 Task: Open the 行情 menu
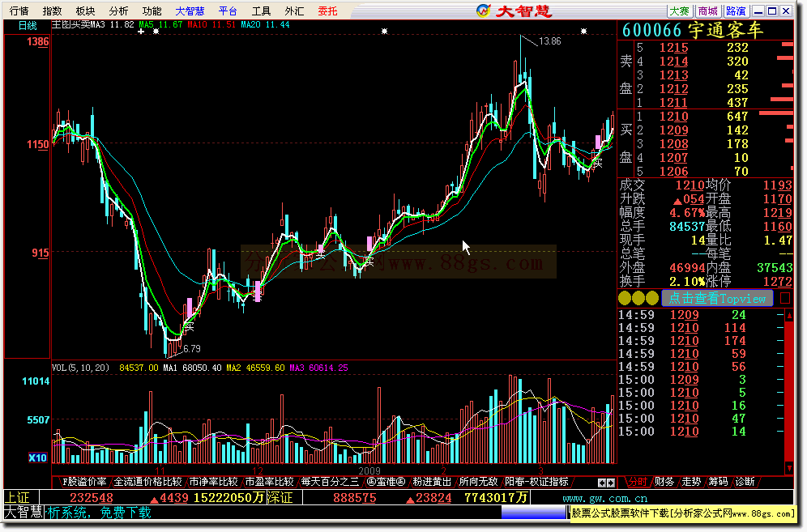tap(19, 11)
